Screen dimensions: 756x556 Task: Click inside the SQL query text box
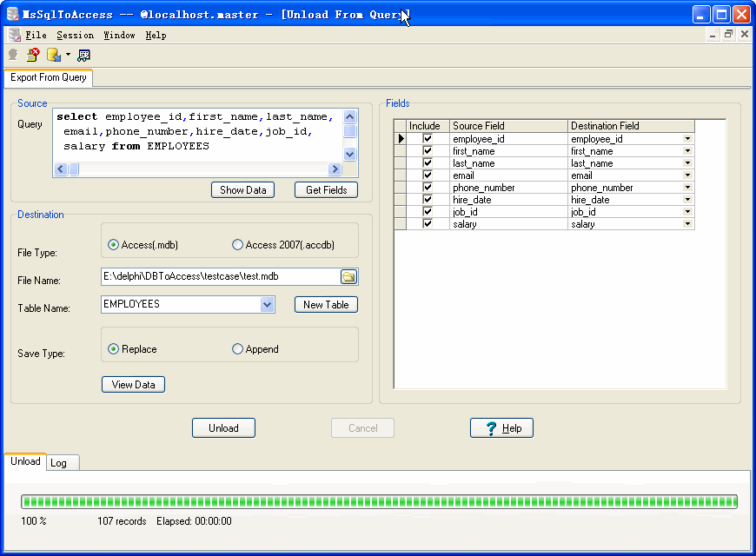pos(198,136)
